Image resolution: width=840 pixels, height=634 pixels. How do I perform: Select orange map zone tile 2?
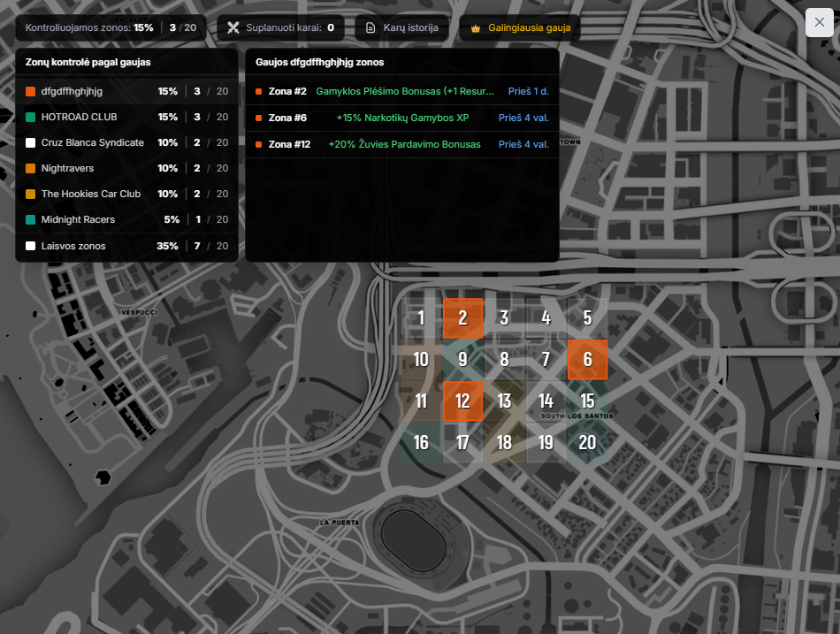462,317
